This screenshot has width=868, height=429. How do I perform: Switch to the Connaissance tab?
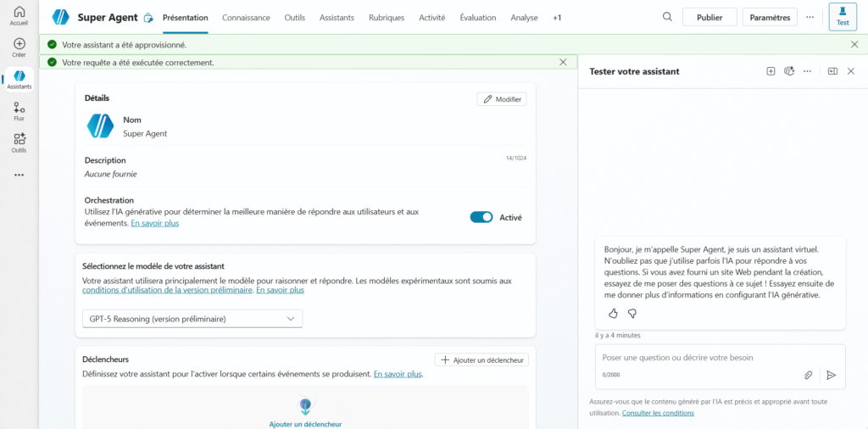246,18
